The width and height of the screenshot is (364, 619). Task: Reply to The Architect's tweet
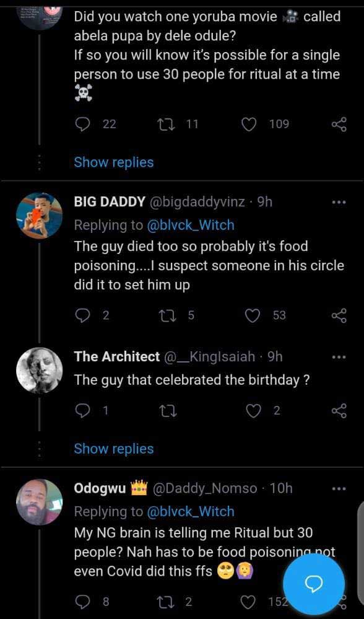click(82, 411)
